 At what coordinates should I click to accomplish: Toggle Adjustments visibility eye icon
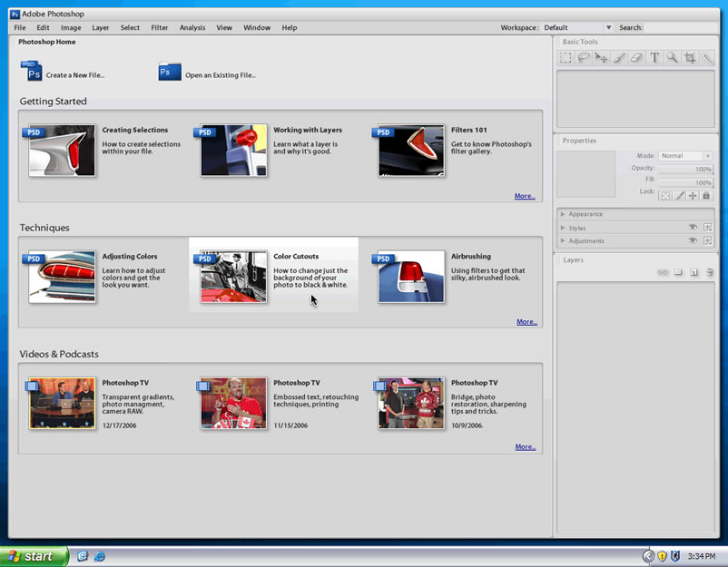(693, 240)
